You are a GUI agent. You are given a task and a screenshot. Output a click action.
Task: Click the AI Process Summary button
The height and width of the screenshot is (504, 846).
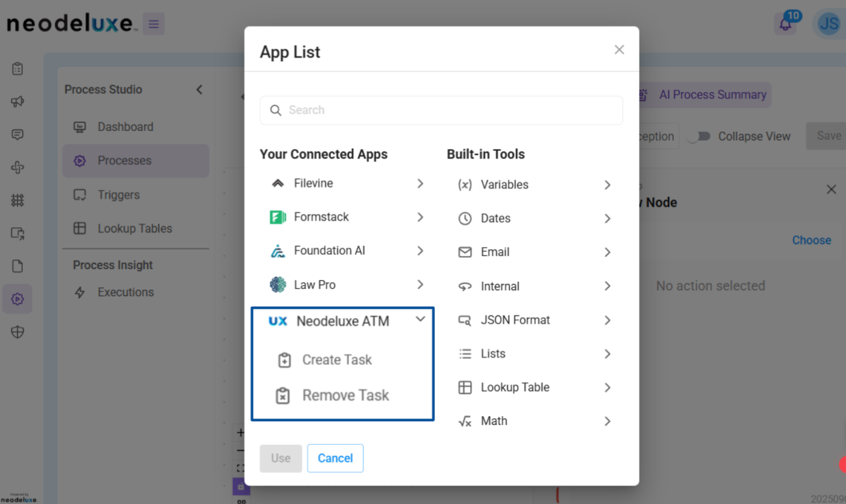coord(712,95)
